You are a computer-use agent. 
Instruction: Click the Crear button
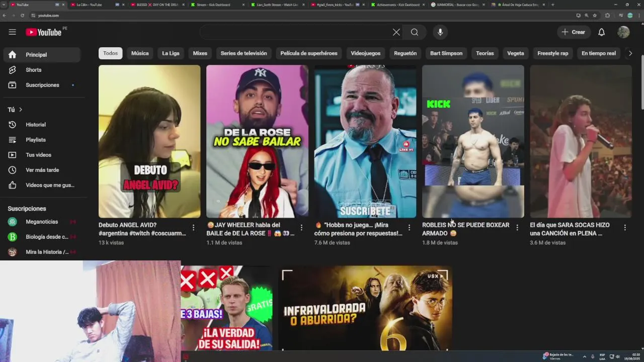[x=573, y=32]
